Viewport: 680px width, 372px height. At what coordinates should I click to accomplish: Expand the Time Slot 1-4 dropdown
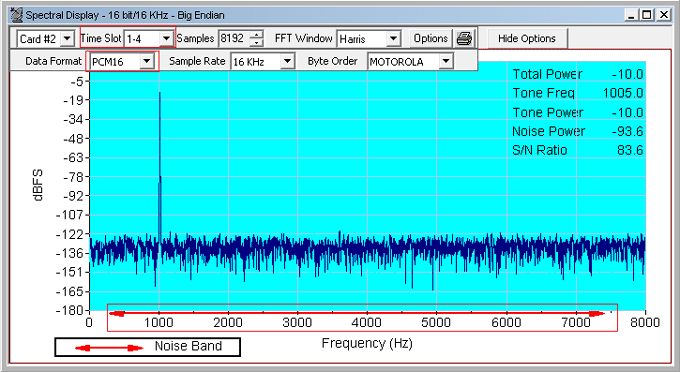166,39
